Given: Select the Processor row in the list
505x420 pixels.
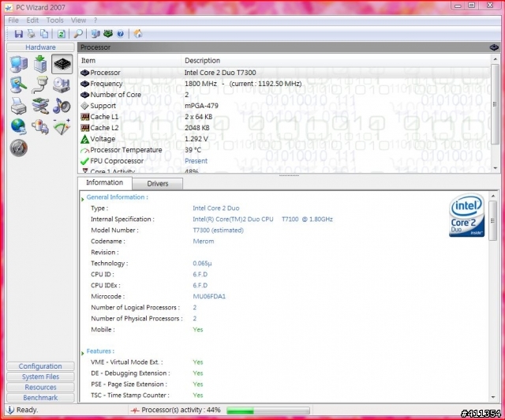Looking at the screenshot, I should pyautogui.click(x=285, y=73).
